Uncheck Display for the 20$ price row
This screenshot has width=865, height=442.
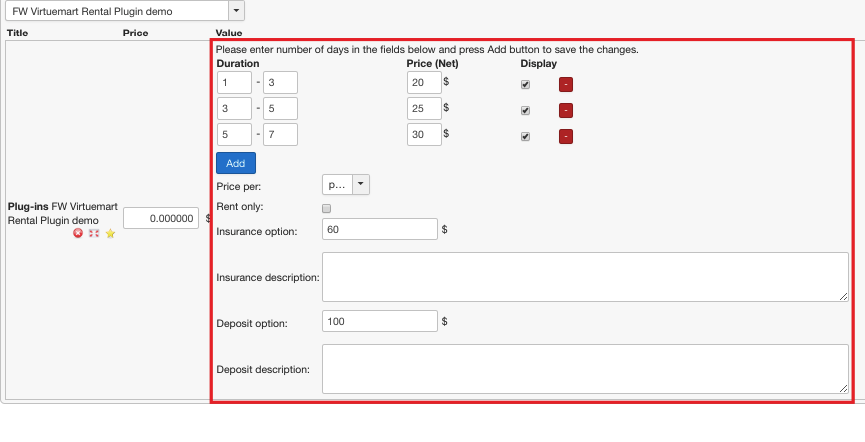[526, 85]
